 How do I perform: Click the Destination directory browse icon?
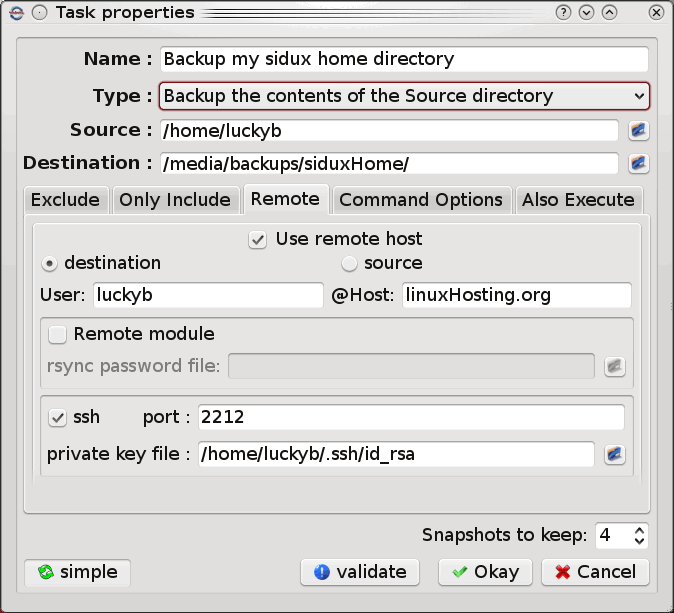click(638, 164)
